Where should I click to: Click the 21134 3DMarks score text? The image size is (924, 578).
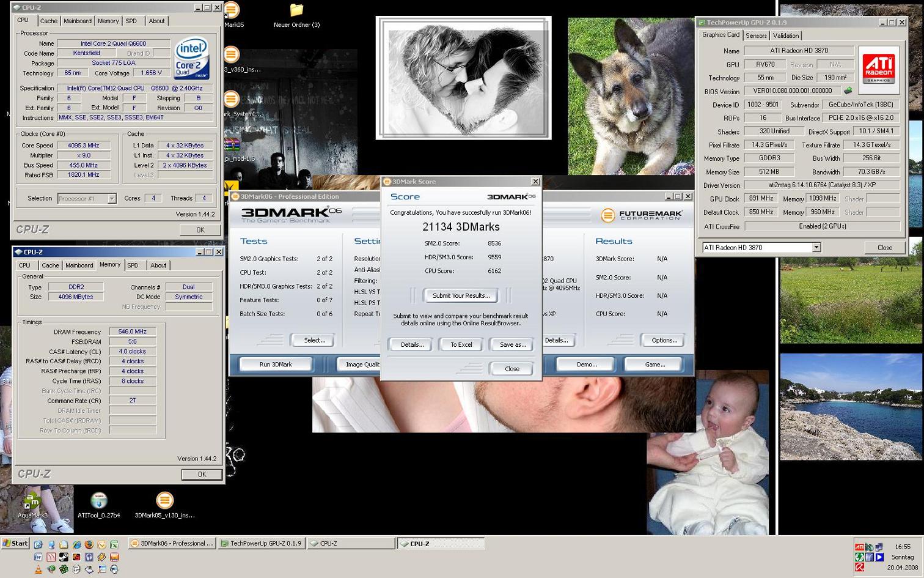pos(461,227)
